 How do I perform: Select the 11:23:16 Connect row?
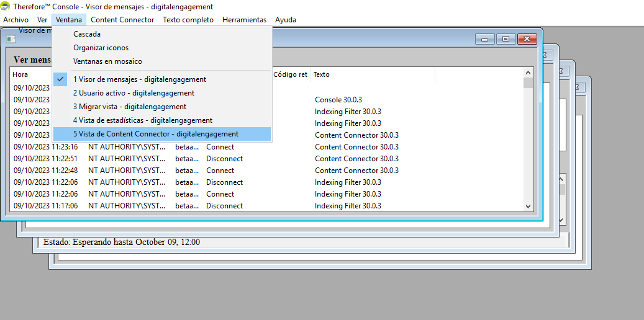click(267, 147)
